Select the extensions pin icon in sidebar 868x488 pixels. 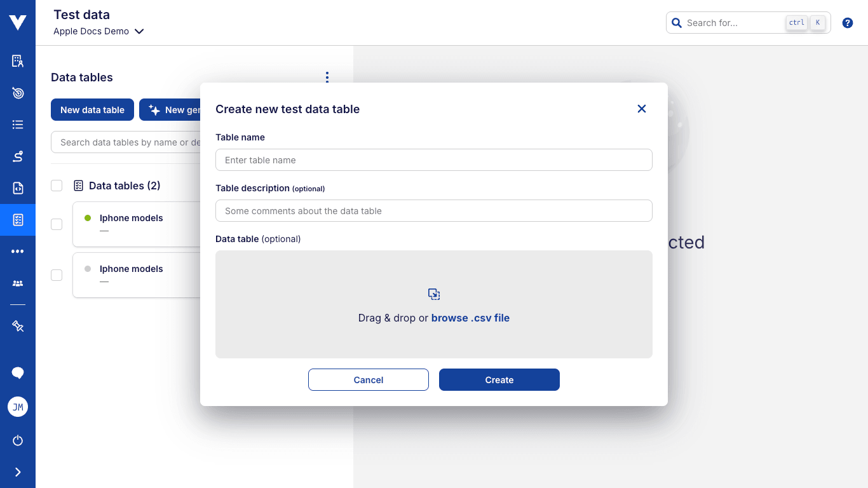17,326
